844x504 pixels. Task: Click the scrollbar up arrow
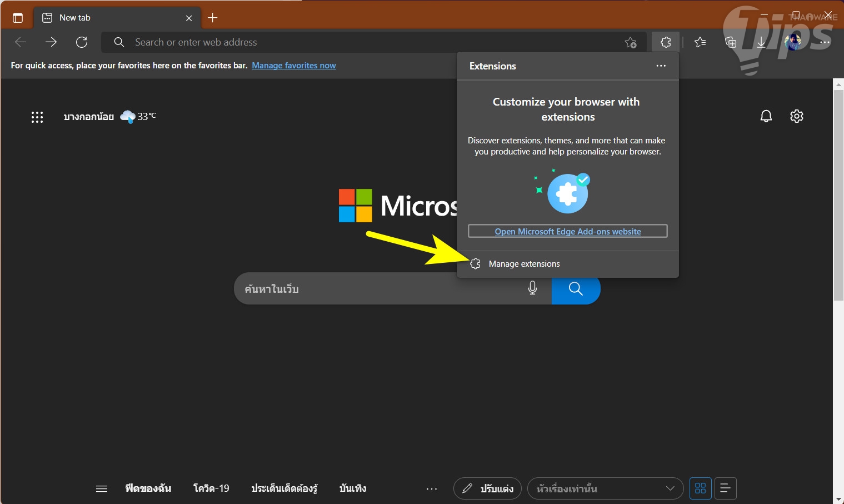click(838, 84)
